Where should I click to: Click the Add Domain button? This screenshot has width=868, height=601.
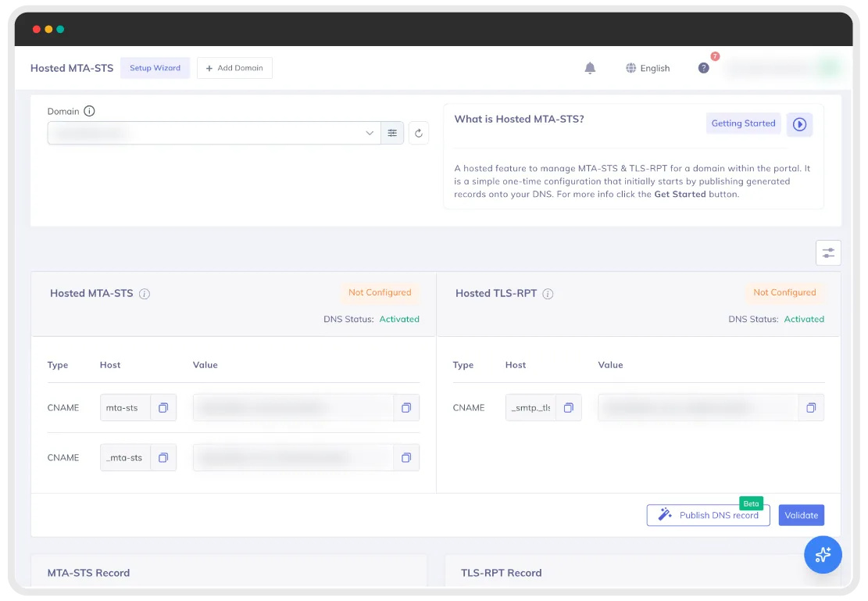[x=234, y=68]
